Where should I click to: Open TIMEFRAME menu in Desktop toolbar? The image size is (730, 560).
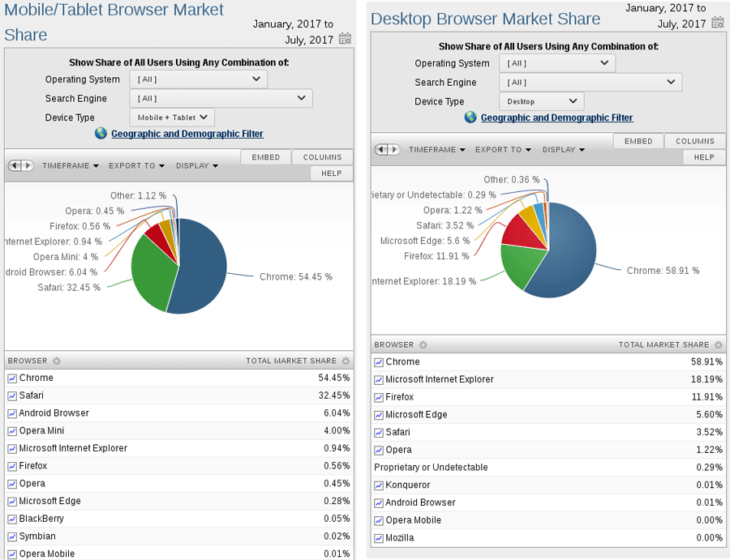pos(437,150)
